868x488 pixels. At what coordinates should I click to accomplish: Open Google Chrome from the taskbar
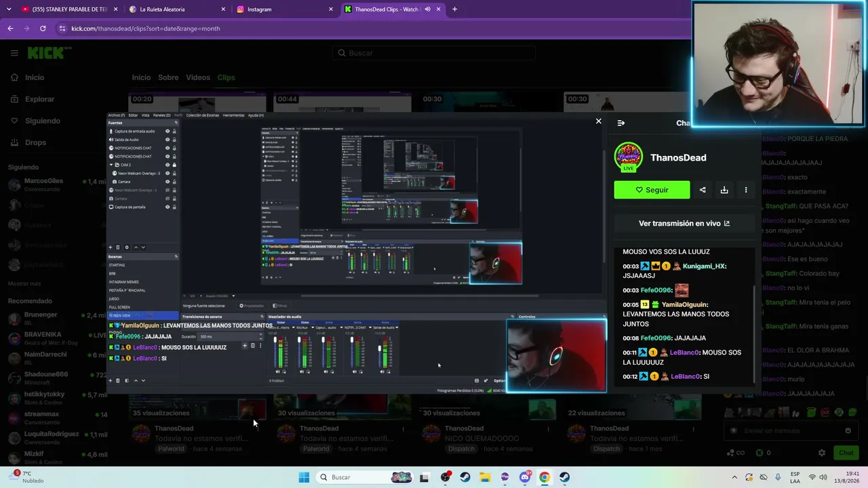(x=545, y=477)
